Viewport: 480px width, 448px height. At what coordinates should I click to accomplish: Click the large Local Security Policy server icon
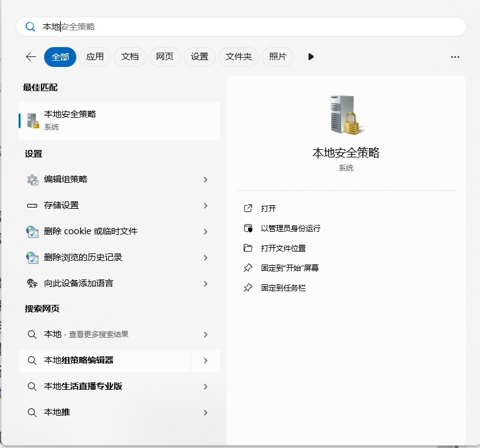(345, 116)
